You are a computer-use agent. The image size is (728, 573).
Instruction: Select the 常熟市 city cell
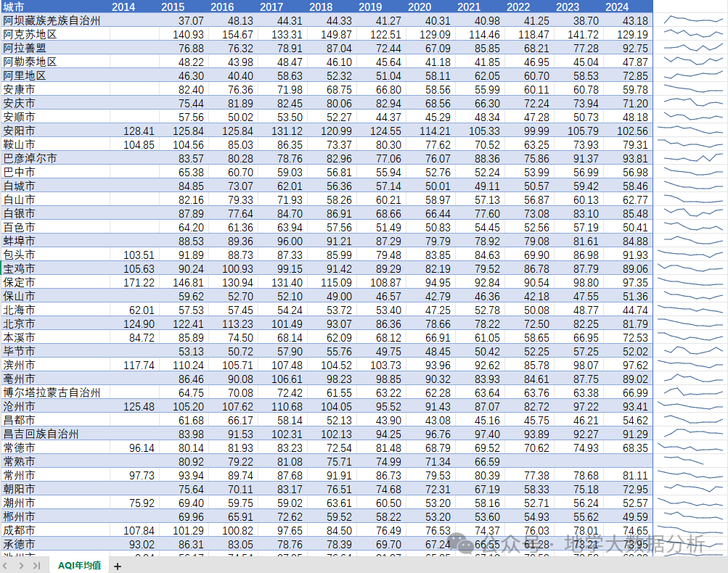pos(55,461)
